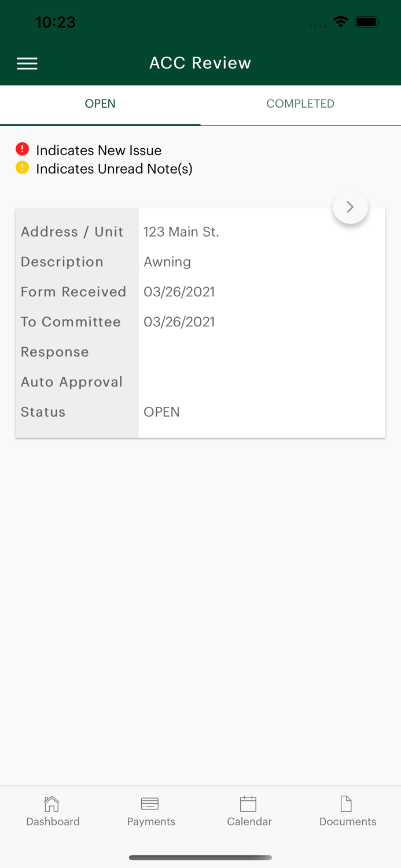
Task: Select the 123 Main St. address value
Action: [181, 232]
